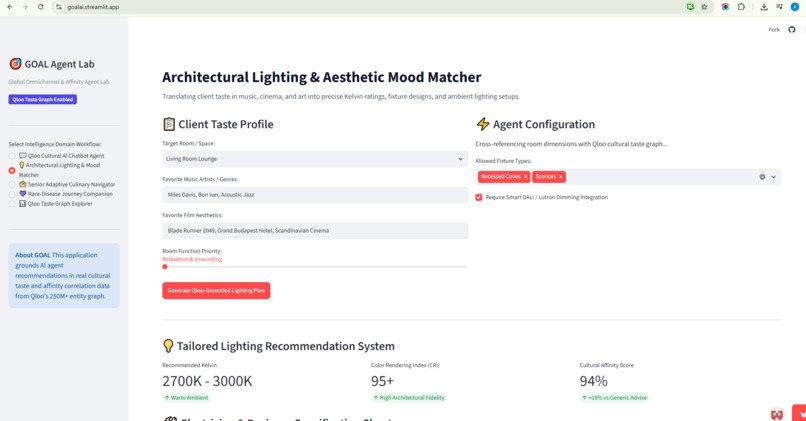Click the chevron on Living Room Lounge dropdown
Screen dimensions: 806x421
460,159
